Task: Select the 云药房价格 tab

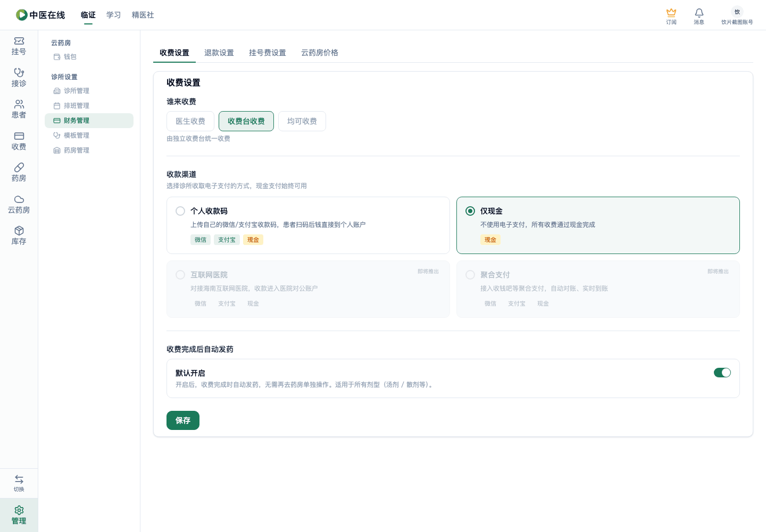Action: [x=320, y=53]
